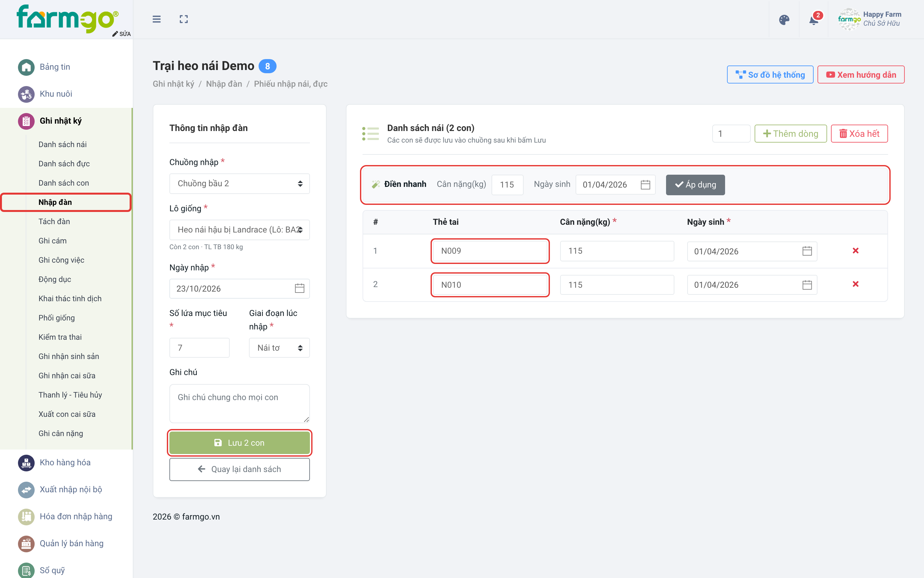Screen dimensions: 924x578
Task: Click the fullscreen expand icon
Action: tap(184, 19)
